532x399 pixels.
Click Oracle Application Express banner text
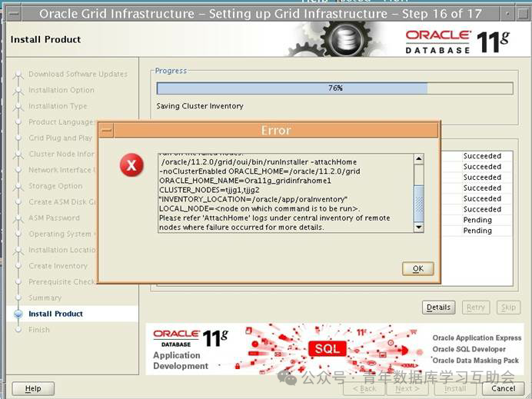[477, 338]
